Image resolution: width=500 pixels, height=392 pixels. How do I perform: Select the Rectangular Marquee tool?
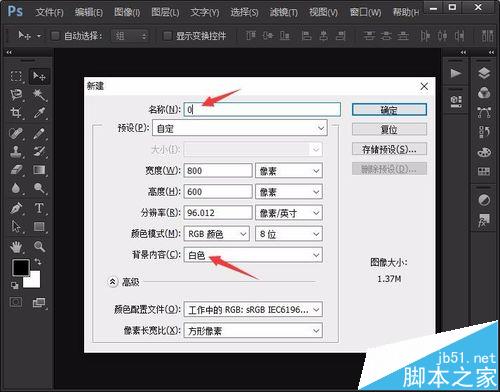pos(16,76)
